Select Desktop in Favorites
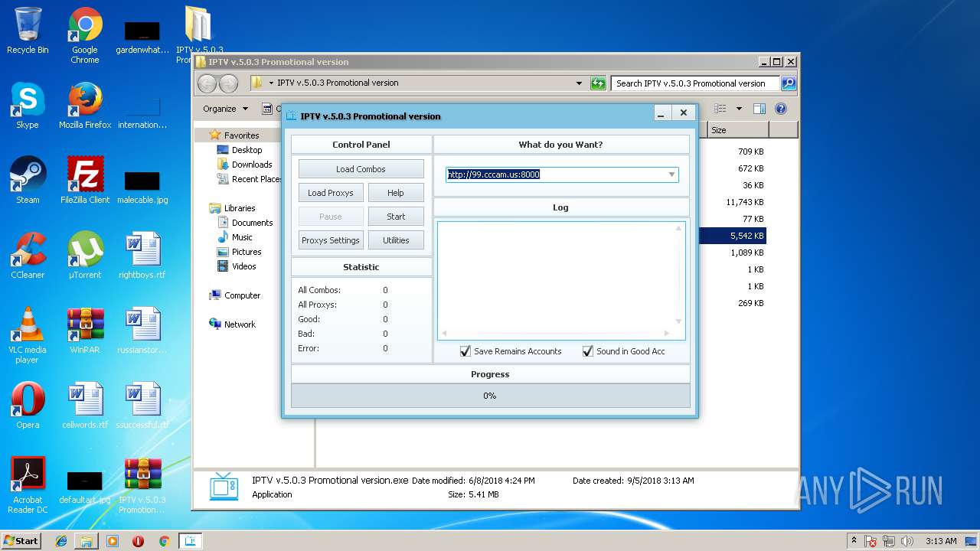The height and width of the screenshot is (551, 980). tap(247, 150)
